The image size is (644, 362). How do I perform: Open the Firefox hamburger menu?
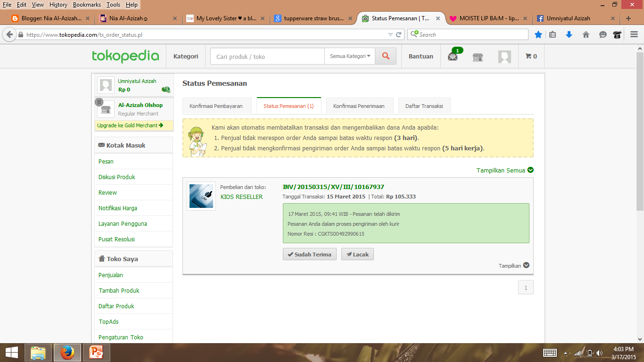[634, 34]
